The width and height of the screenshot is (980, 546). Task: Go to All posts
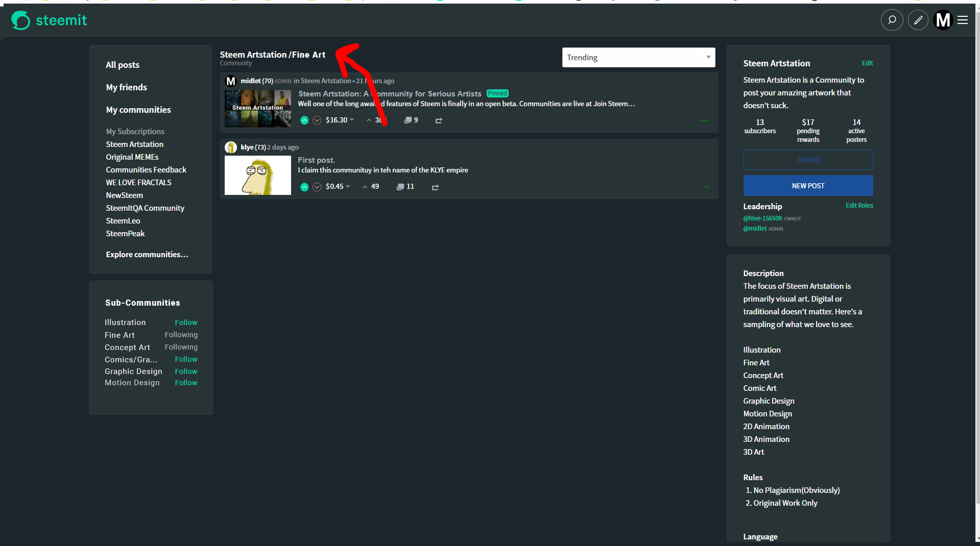[x=123, y=65]
